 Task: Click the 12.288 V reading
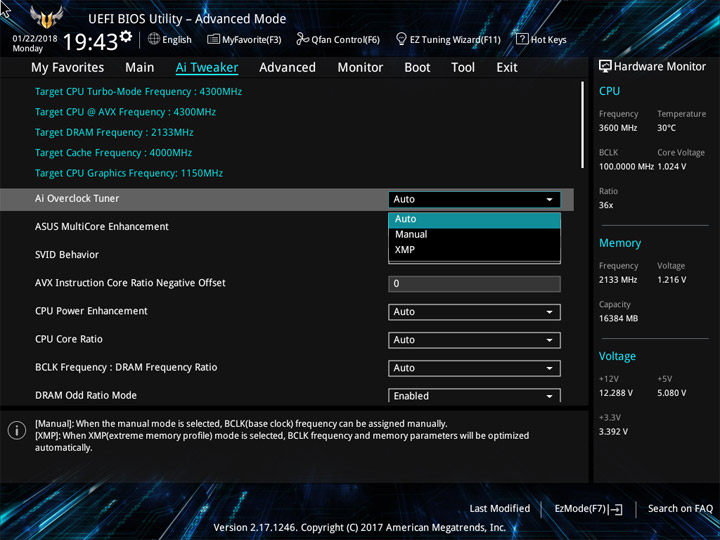[616, 393]
